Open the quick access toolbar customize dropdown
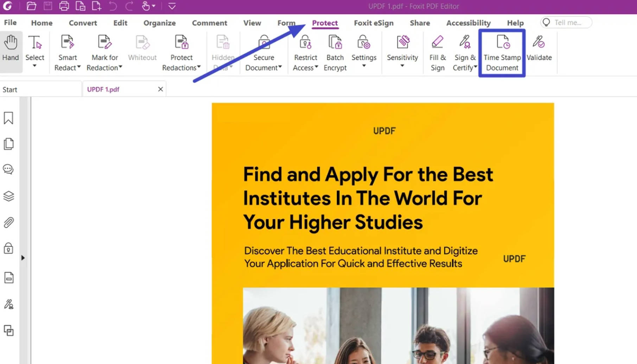This screenshot has width=637, height=364. (172, 6)
